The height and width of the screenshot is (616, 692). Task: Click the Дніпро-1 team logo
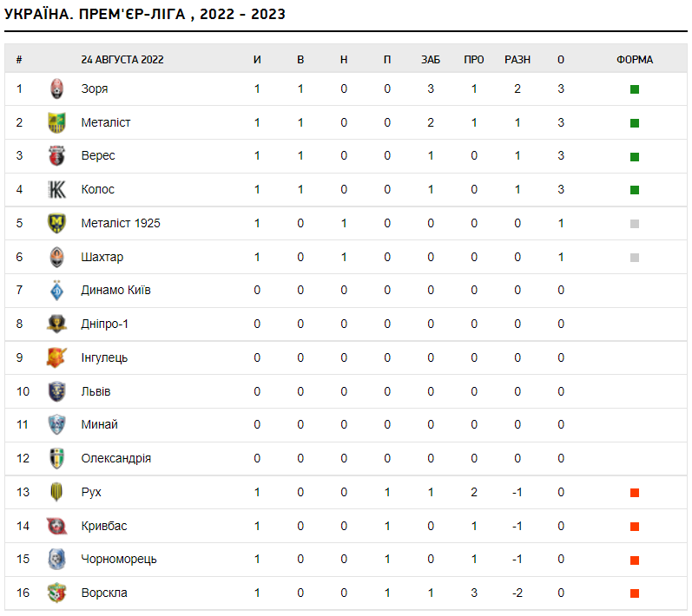click(x=57, y=324)
